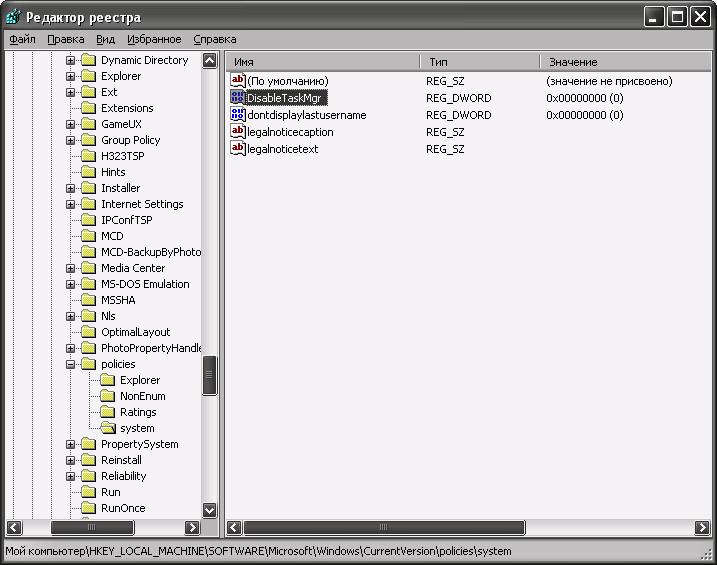The height and width of the screenshot is (565, 717).
Task: Expand the top-level Explorer key
Action: tap(70, 76)
